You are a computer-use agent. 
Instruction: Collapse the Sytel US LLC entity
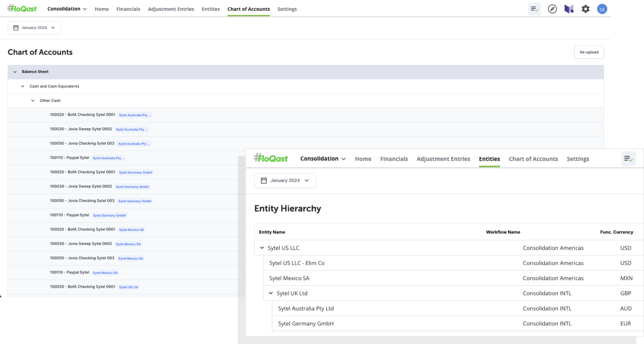pyautogui.click(x=262, y=248)
